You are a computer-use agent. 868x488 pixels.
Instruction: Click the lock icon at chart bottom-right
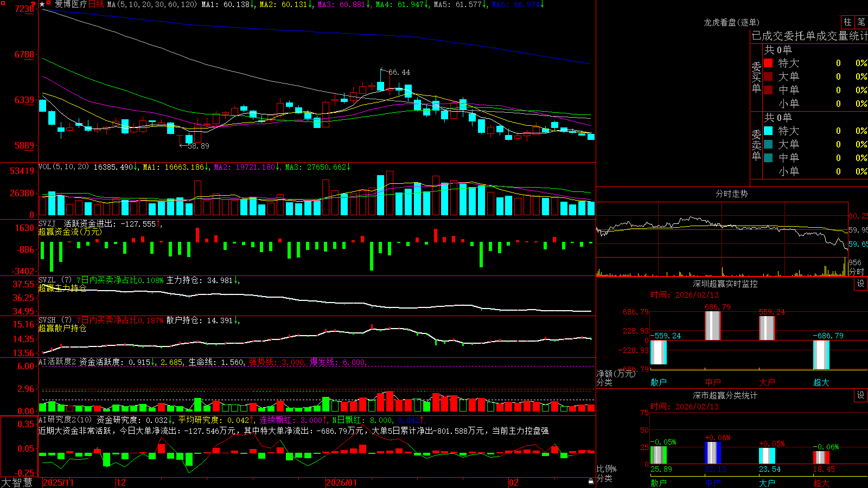591,481
